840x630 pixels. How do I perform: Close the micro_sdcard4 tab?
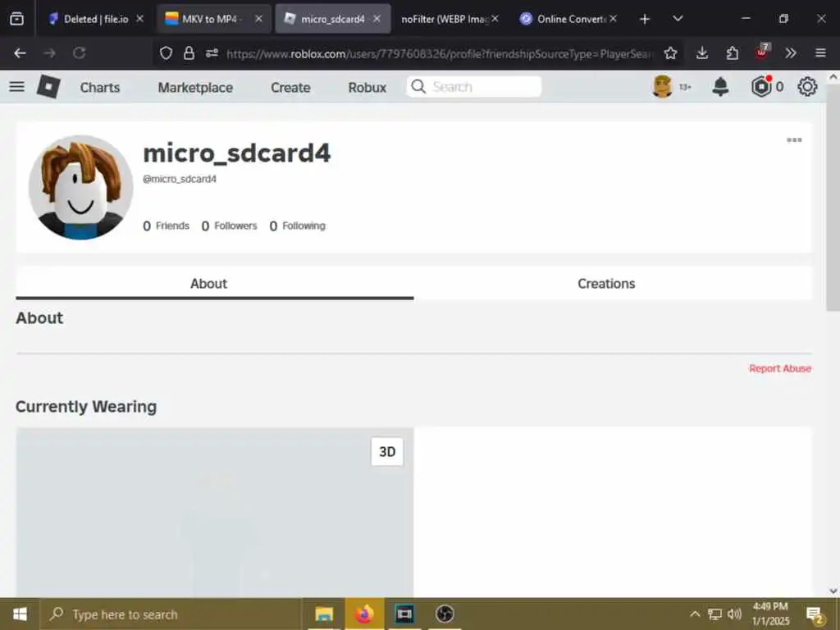377,19
